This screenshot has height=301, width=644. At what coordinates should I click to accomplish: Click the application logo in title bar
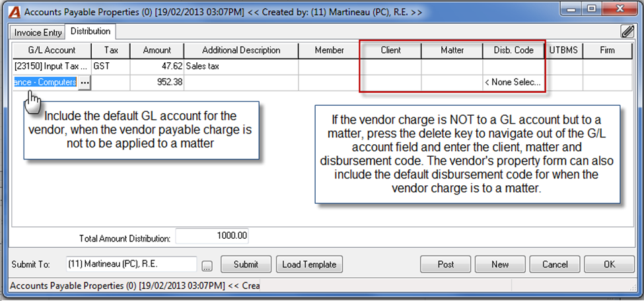point(15,12)
